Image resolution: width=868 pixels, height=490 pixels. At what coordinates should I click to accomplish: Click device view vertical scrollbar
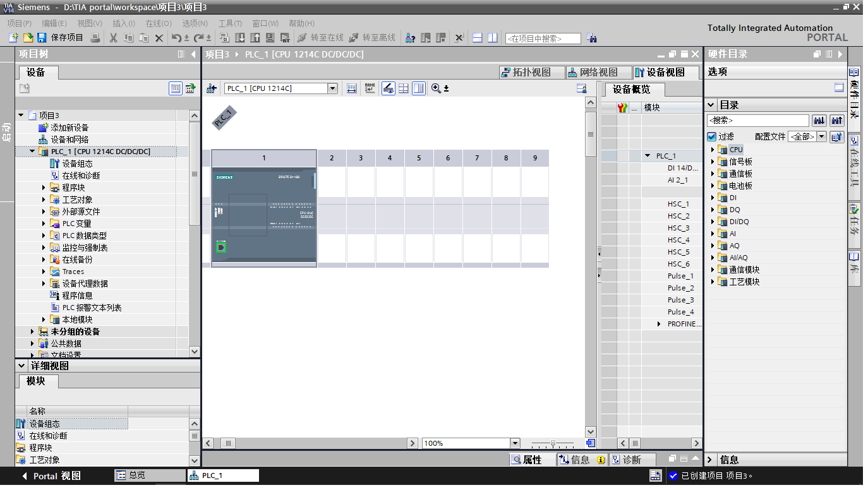coord(591,134)
